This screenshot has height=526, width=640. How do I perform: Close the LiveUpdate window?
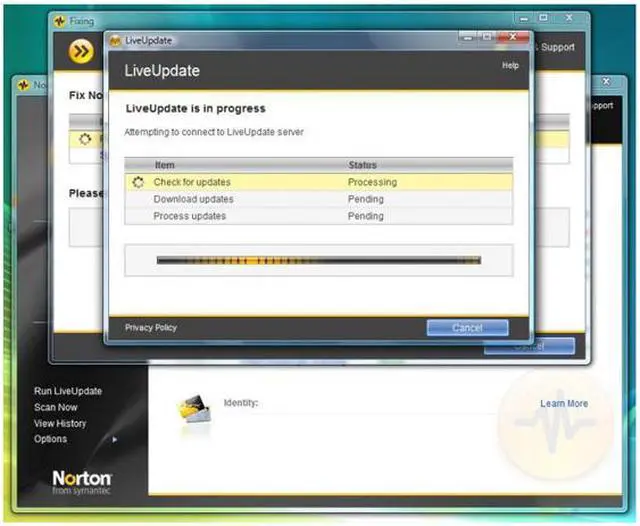pyautogui.click(x=513, y=37)
